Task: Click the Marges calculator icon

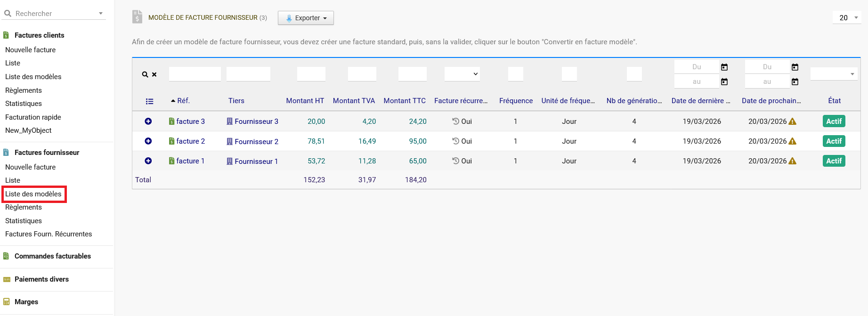Action: click(6, 302)
